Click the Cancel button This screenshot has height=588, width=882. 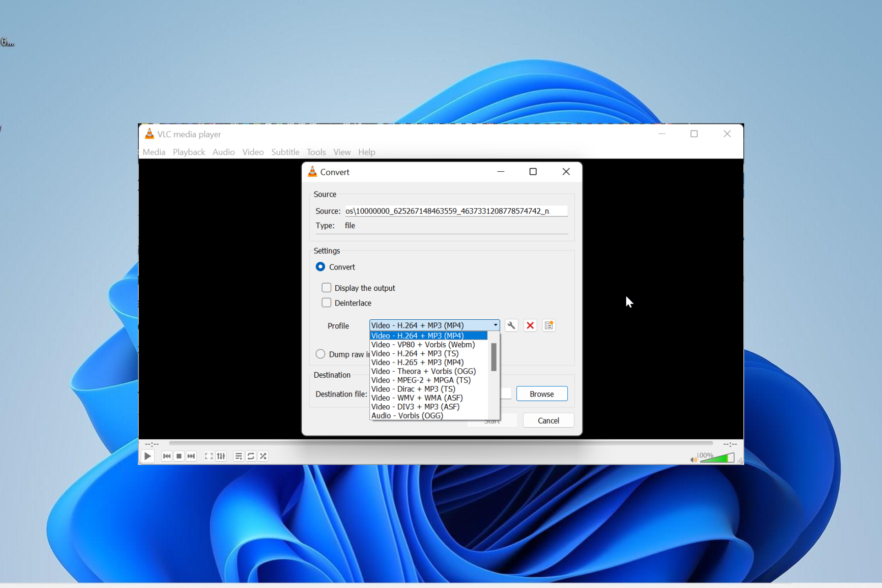click(x=548, y=420)
